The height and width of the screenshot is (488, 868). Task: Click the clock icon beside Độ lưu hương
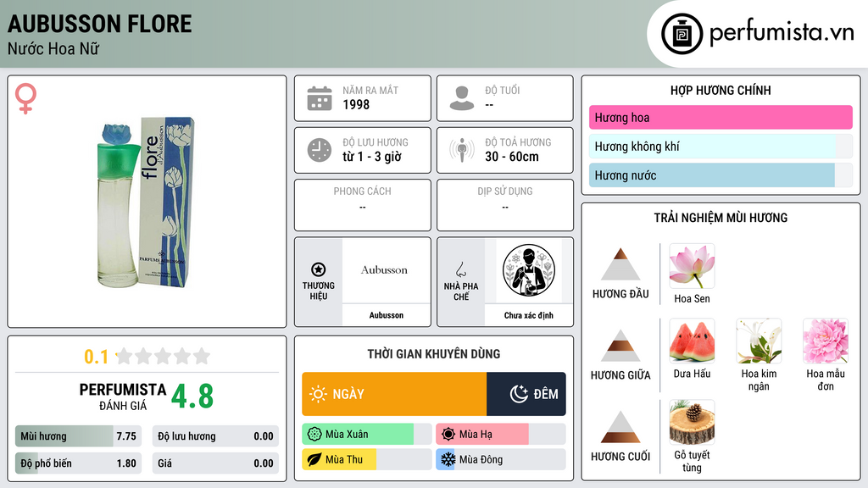click(320, 150)
